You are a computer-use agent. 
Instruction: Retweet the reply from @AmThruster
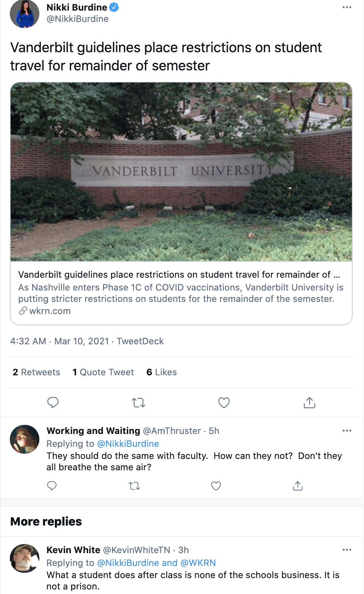pos(134,486)
